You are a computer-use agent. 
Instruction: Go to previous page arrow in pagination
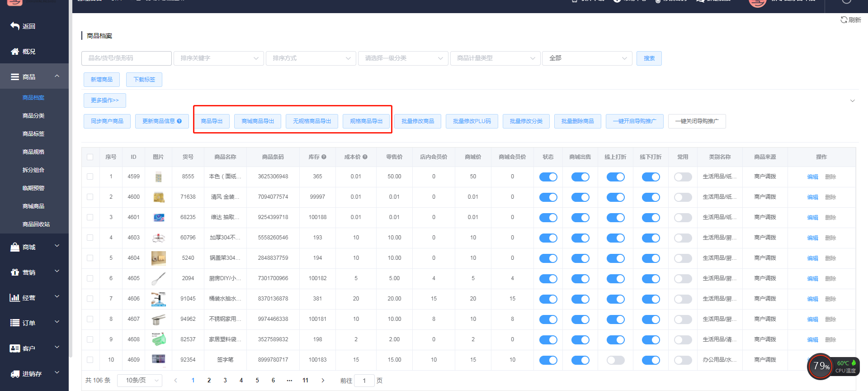tap(175, 381)
